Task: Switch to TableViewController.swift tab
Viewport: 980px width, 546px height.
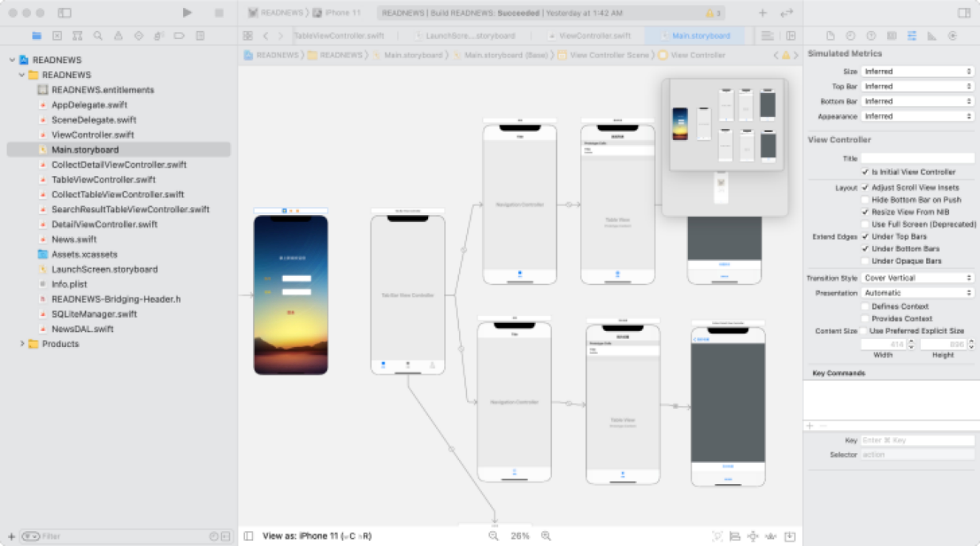Action: [339, 36]
